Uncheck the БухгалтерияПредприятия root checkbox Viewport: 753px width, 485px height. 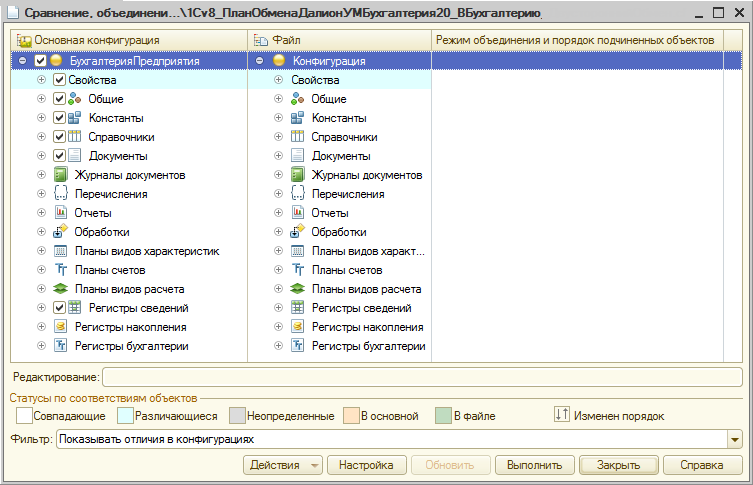point(40,61)
